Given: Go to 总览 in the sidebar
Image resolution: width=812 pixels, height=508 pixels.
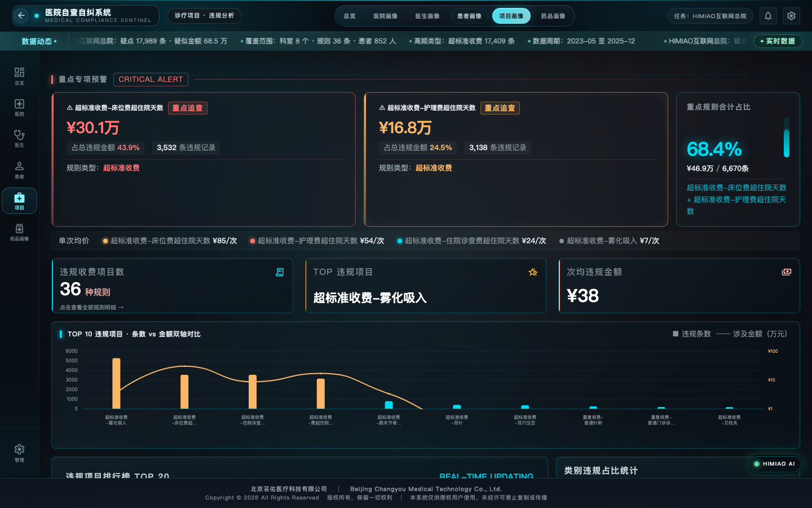Looking at the screenshot, I should pos(19,76).
